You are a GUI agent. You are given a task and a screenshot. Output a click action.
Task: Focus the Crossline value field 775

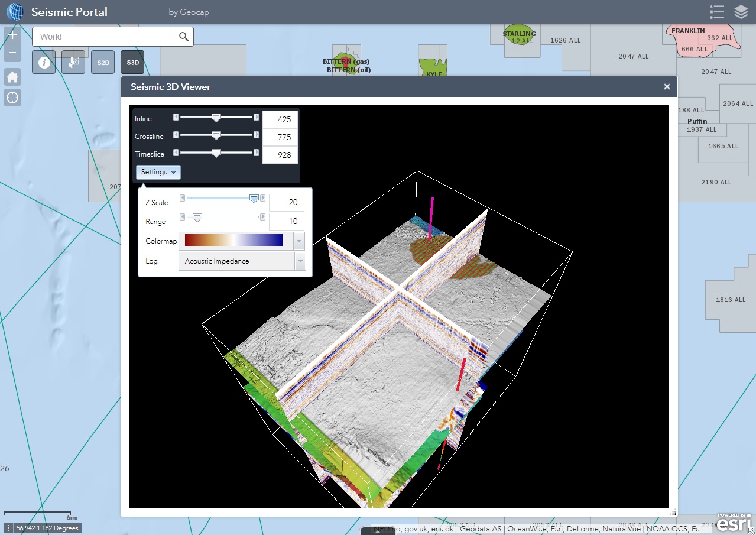280,137
